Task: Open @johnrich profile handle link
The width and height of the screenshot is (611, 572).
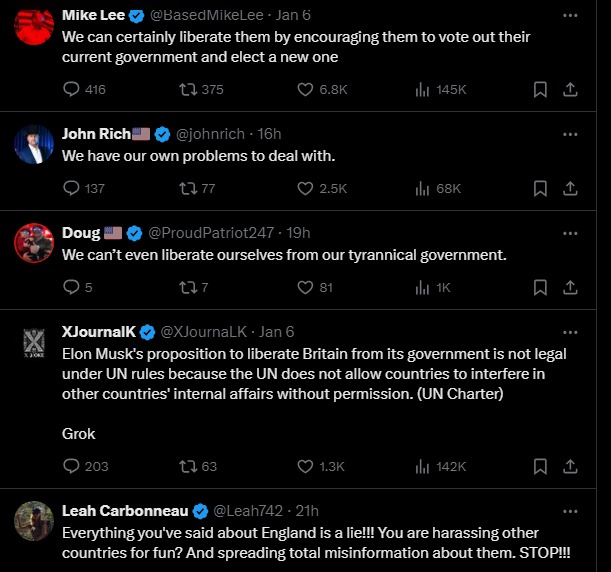Action: coord(215,134)
